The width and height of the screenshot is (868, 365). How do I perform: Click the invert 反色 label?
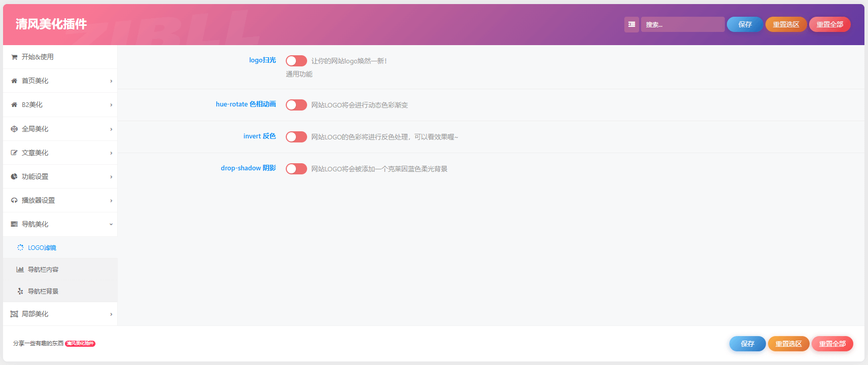pos(259,136)
